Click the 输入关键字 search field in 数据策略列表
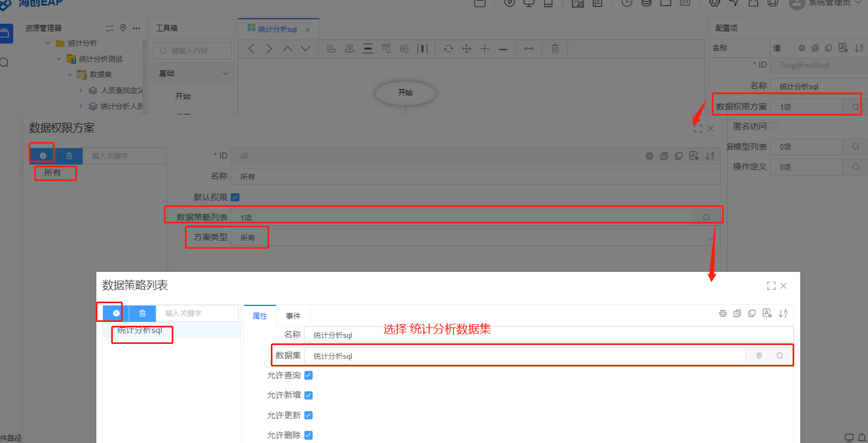The height and width of the screenshot is (443, 868). 195,313
